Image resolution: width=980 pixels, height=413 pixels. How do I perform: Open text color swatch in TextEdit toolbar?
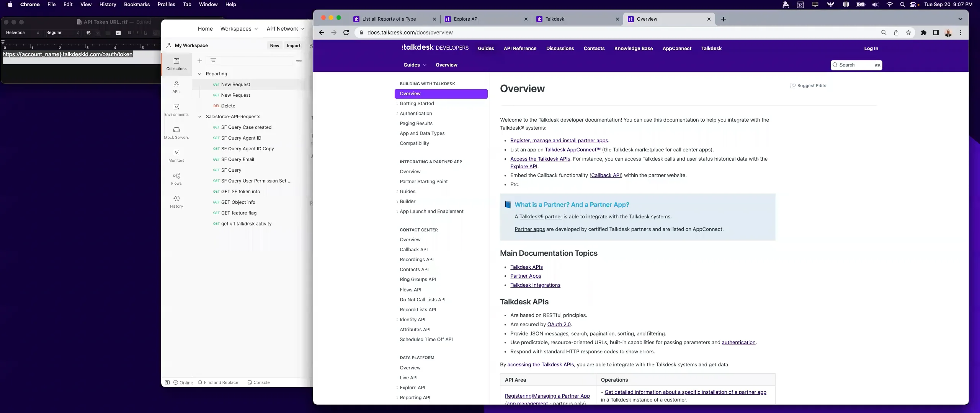108,33
